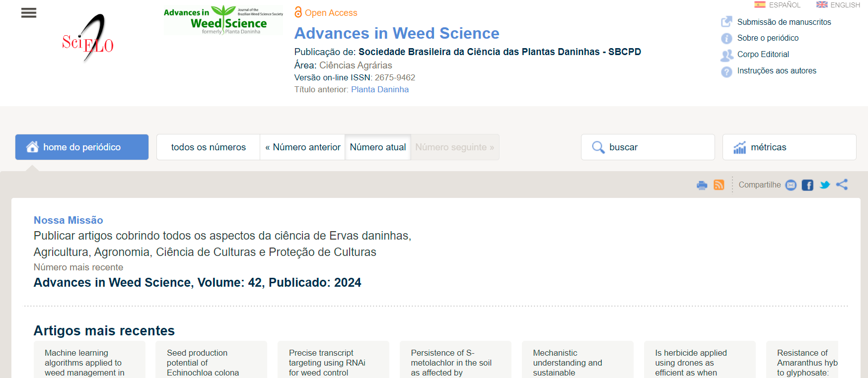
Task: Click the UK flag icon
Action: click(x=822, y=4)
